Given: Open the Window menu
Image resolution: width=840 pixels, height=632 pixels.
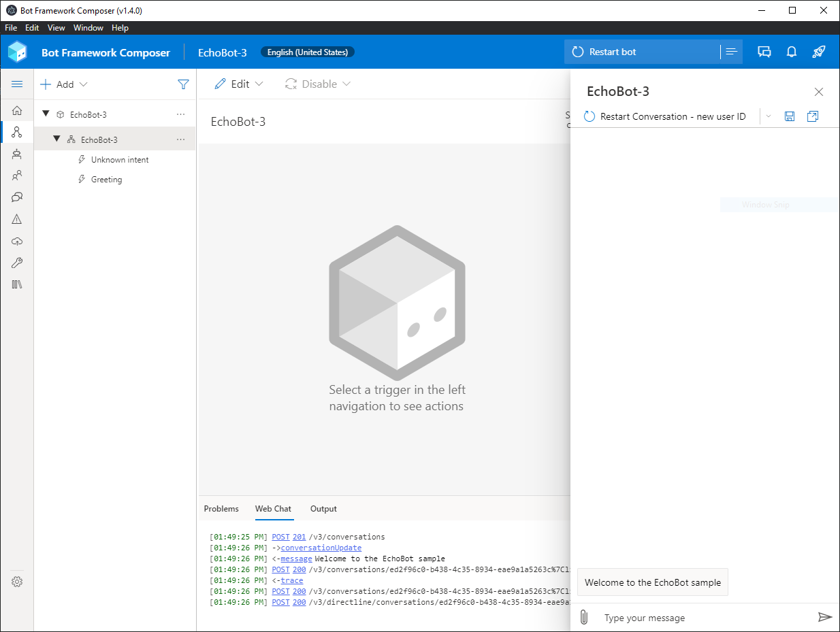Looking at the screenshot, I should click(88, 28).
